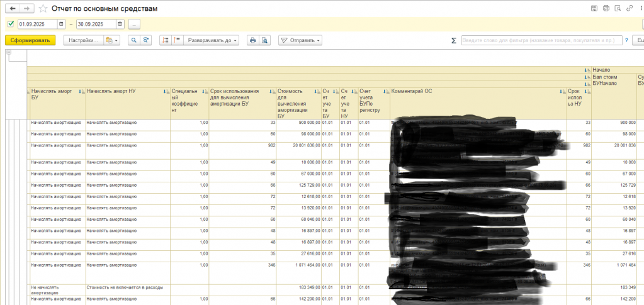This screenshot has height=305, width=644.
Task: Open the Ещё menu button
Action: tap(638, 41)
